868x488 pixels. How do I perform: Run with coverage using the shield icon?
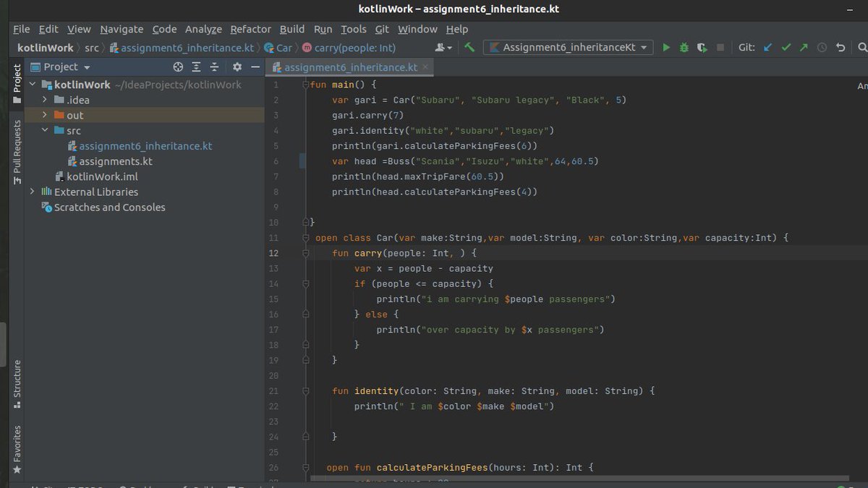tap(702, 46)
